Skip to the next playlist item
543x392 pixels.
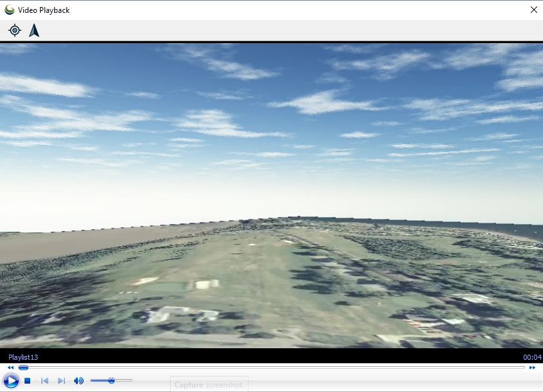(x=61, y=381)
